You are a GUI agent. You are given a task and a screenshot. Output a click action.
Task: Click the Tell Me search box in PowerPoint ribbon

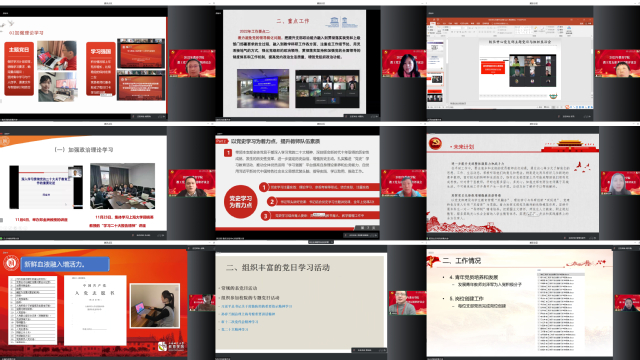(x=500, y=23)
